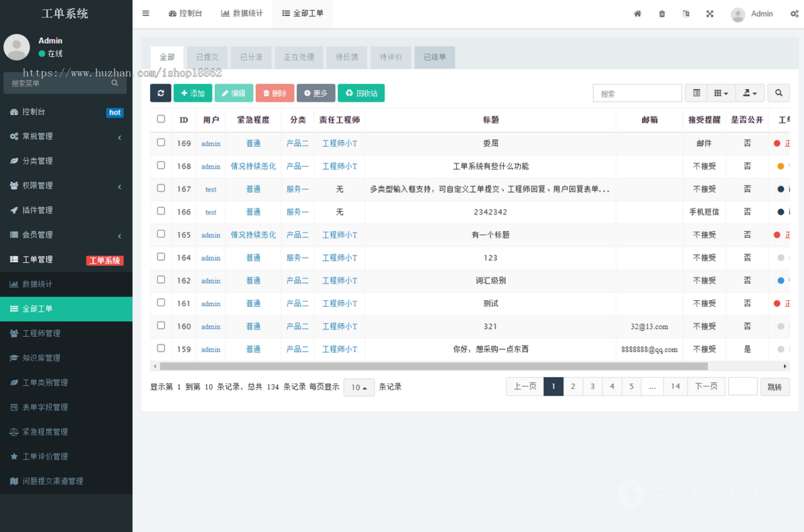Viewport: 804px width, 532px height.
Task: Click the refresh icon on the table toolbar
Action: click(160, 93)
